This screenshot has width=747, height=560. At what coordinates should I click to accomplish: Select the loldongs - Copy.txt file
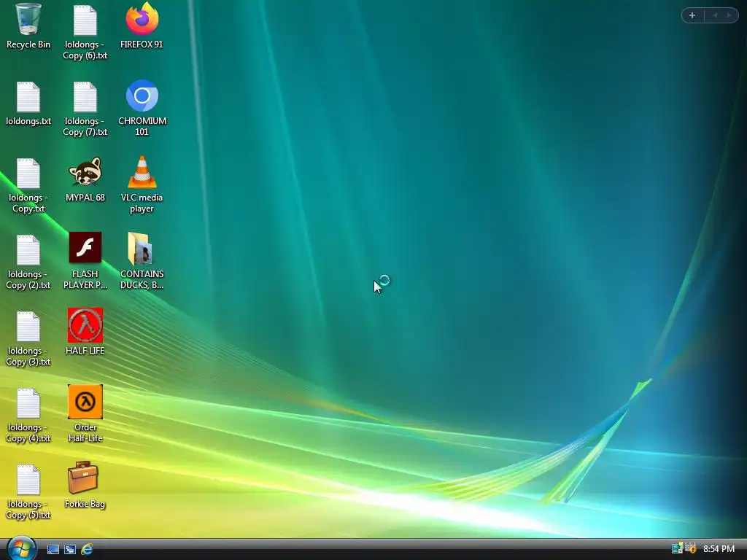point(28,185)
